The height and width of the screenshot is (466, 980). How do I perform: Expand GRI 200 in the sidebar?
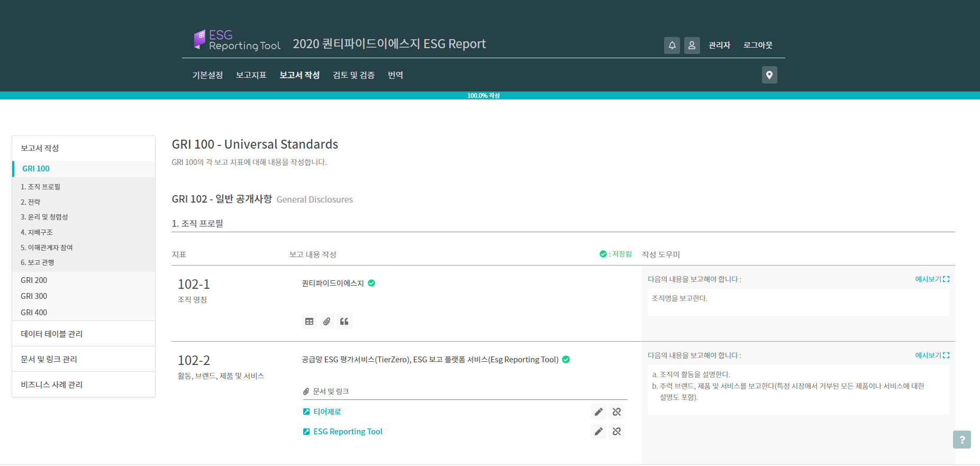pos(34,280)
